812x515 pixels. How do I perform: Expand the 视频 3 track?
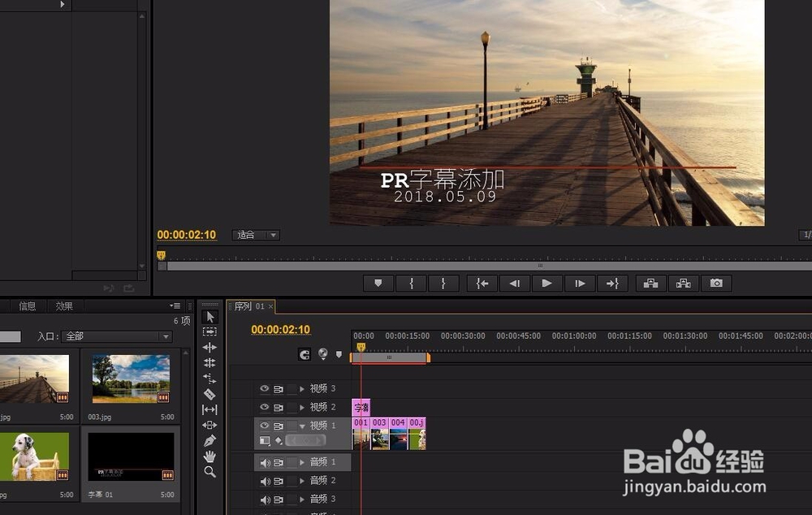tap(302, 388)
